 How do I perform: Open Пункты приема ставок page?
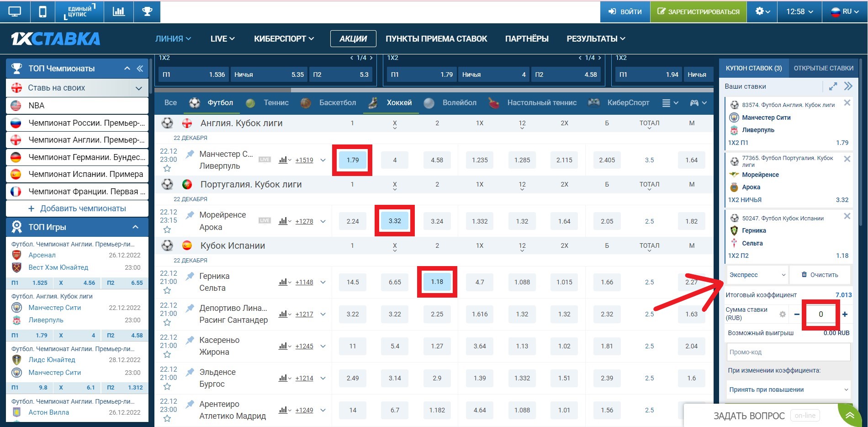coord(436,39)
